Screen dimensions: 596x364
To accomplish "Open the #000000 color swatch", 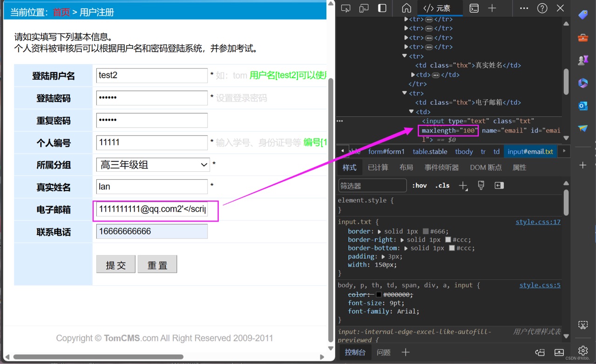I will click(379, 295).
